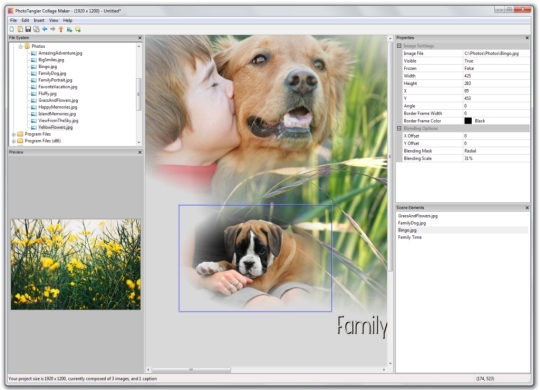Collapse the Photos folder node
540x390 pixels.
click(x=21, y=46)
